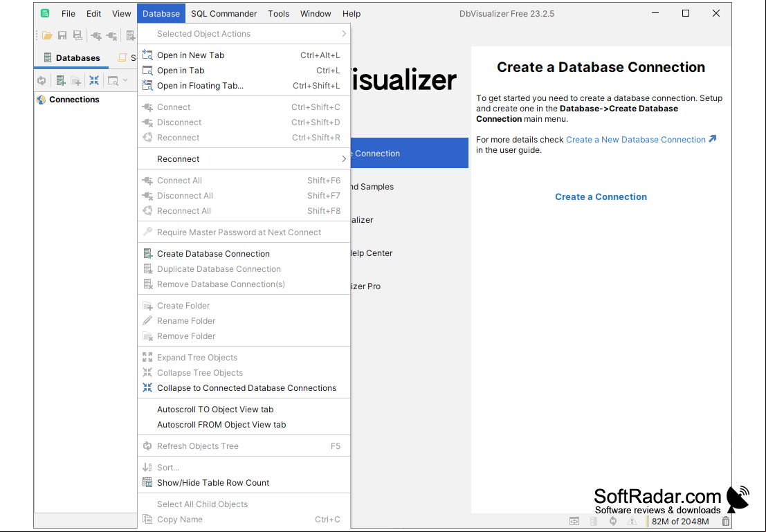Expand the Selected Object Actions submenu

pyautogui.click(x=244, y=34)
